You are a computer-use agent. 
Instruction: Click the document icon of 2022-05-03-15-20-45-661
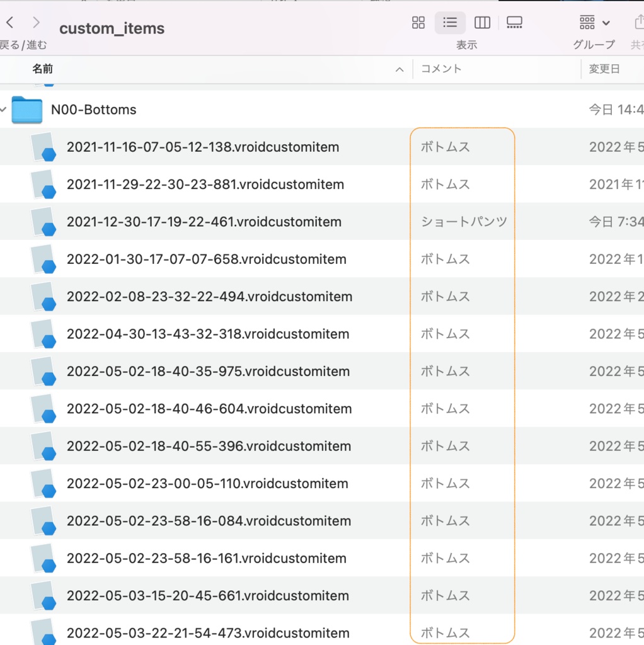coord(43,595)
